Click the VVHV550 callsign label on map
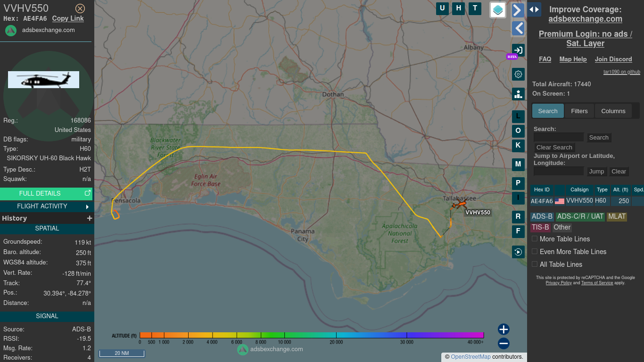 (478, 213)
